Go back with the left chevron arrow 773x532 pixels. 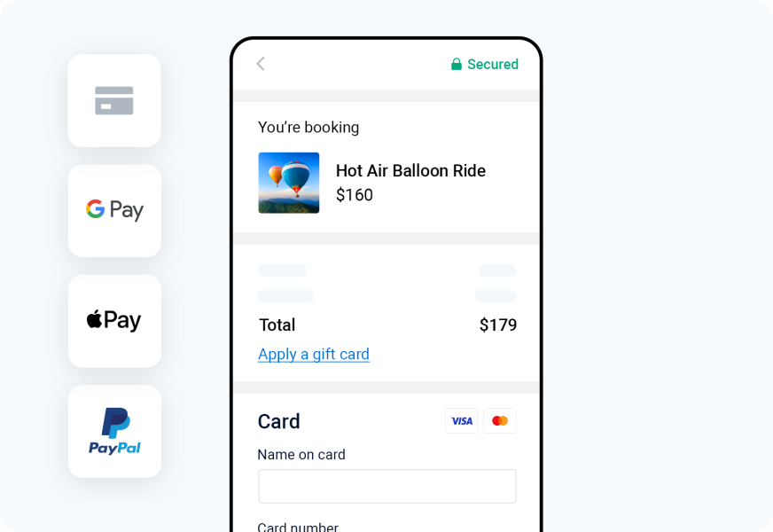tap(261, 64)
